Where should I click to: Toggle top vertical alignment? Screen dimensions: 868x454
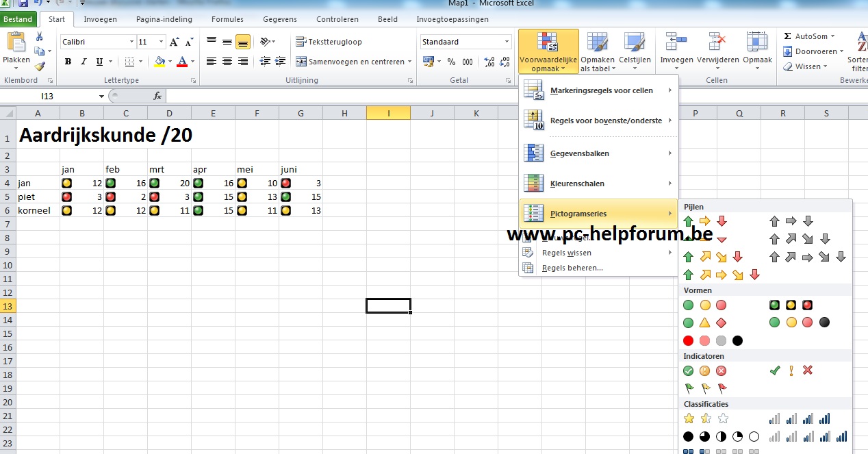212,42
